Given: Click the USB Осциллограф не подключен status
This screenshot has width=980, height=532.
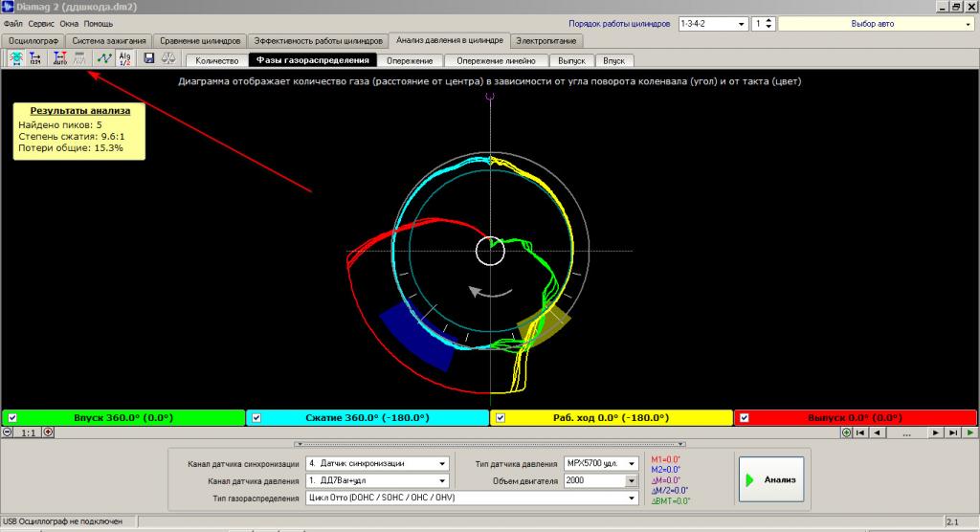Looking at the screenshot, I should (x=62, y=521).
